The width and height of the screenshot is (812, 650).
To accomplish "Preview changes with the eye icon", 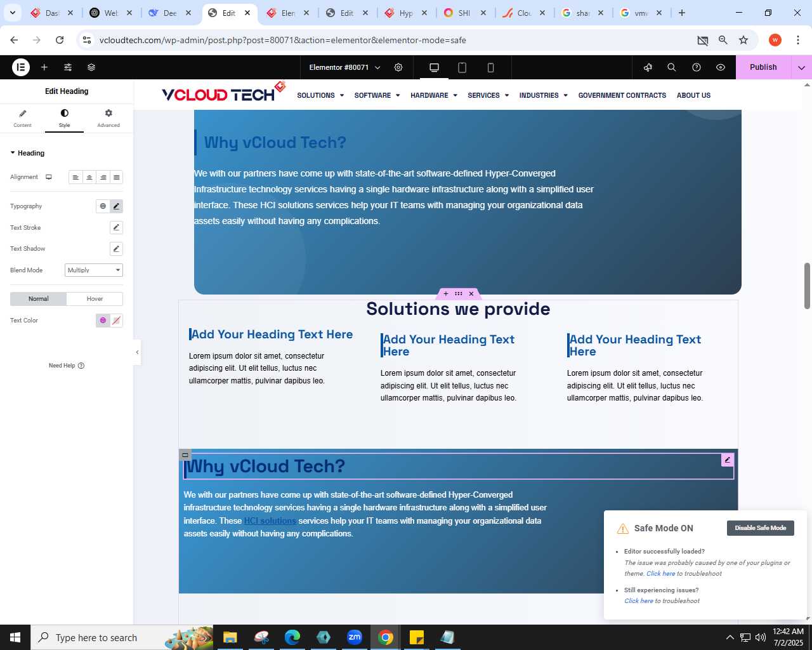I will [x=721, y=67].
